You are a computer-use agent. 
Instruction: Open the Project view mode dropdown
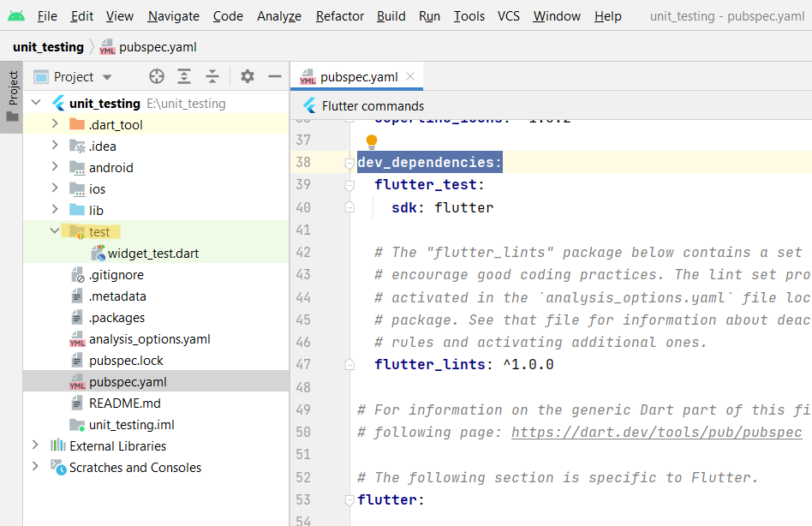pos(106,76)
